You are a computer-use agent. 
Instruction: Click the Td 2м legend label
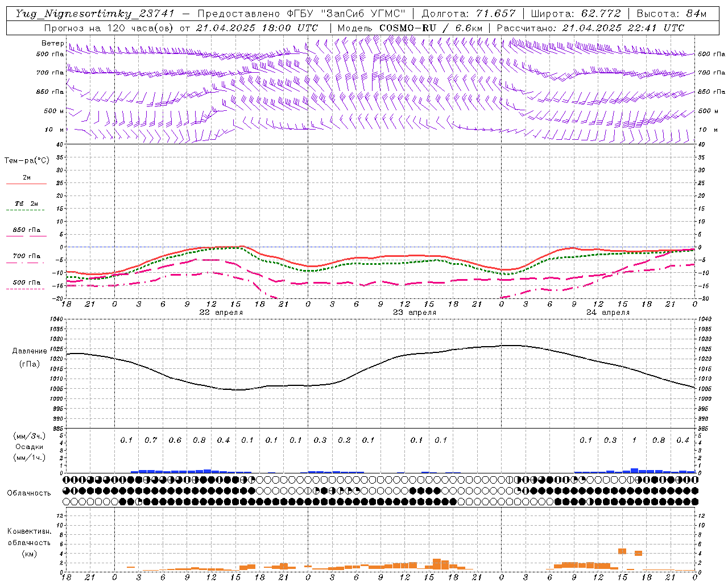tap(27, 203)
